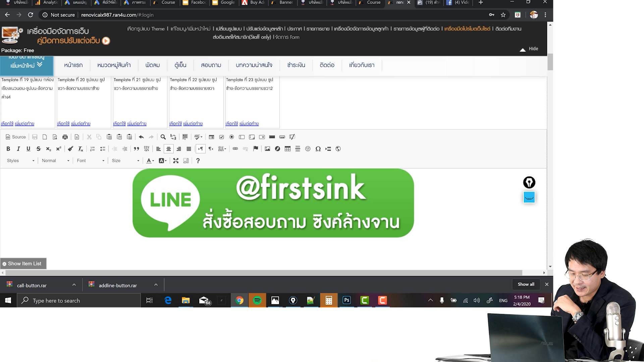Insert a Form element

(x=211, y=137)
